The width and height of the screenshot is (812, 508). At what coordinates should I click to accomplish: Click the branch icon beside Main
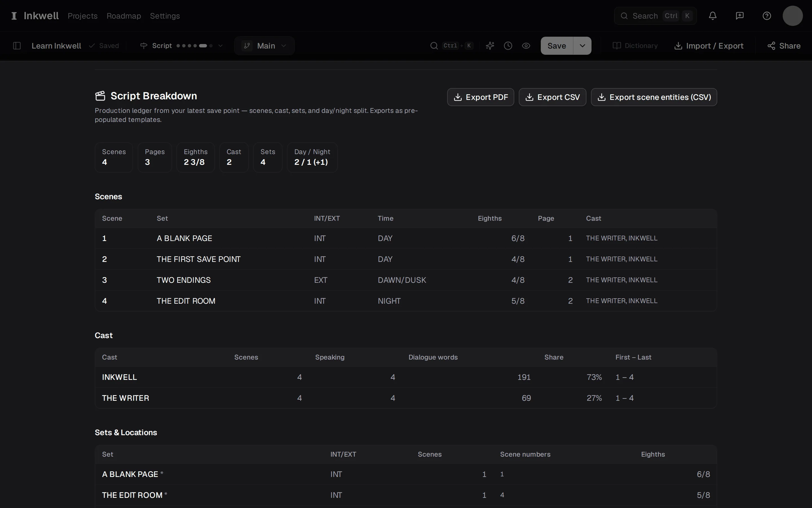pyautogui.click(x=247, y=46)
